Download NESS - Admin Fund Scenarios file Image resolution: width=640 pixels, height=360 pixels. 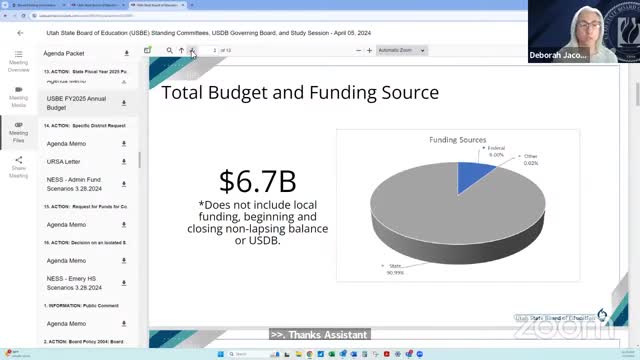(x=124, y=184)
